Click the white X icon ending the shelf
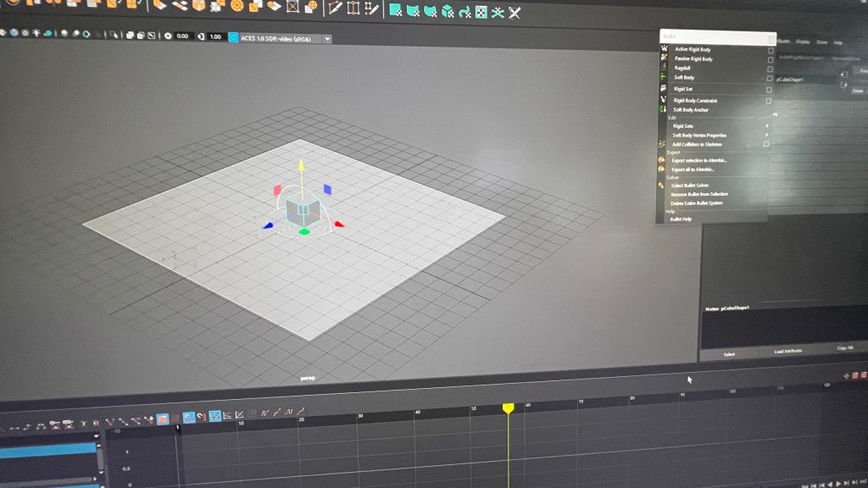The width and height of the screenshot is (868, 488). [515, 12]
